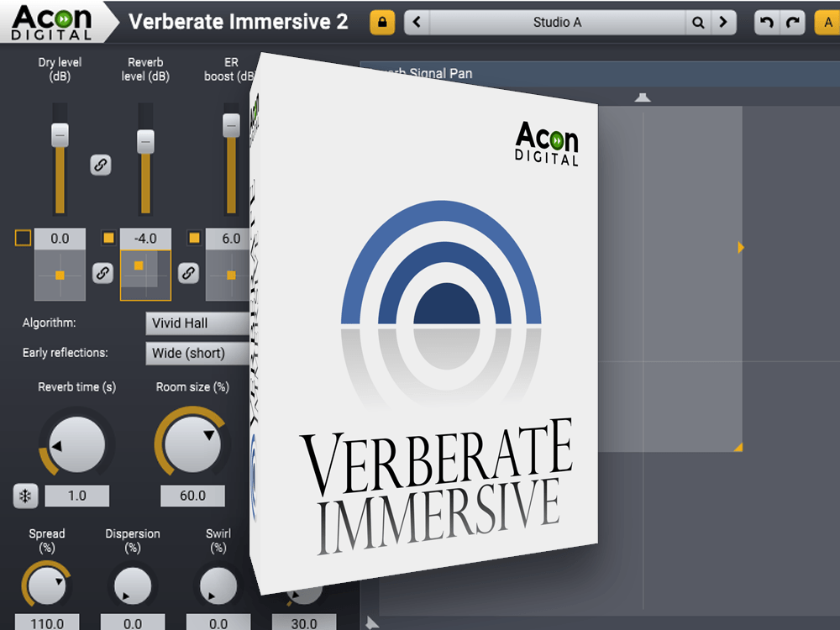Click the next preset chevron
The height and width of the screenshot is (630, 840).
coord(725,22)
